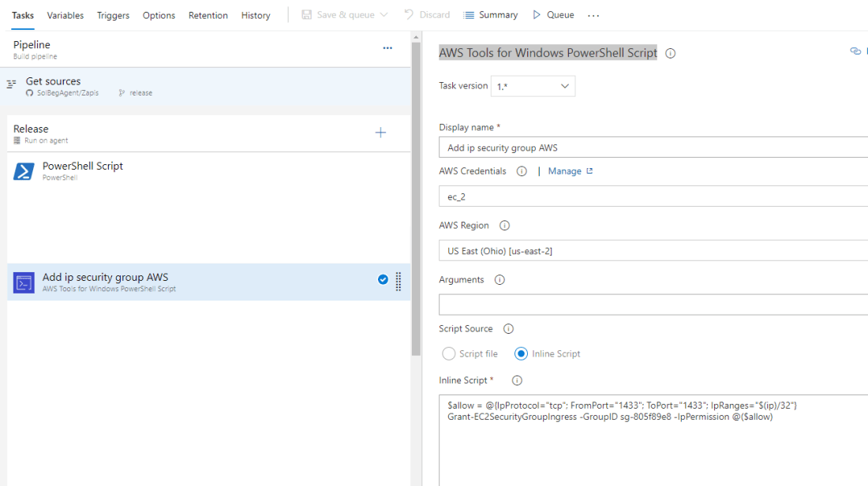Open the AWS Credentials info tooltip icon

[x=521, y=171]
